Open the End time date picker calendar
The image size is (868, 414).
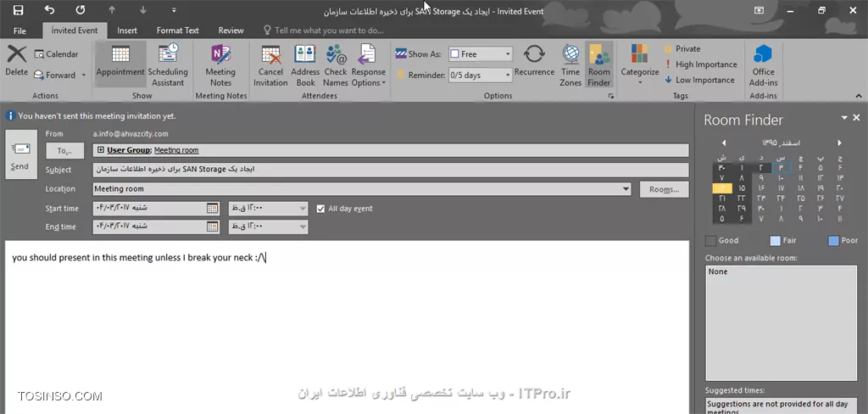pos(213,227)
